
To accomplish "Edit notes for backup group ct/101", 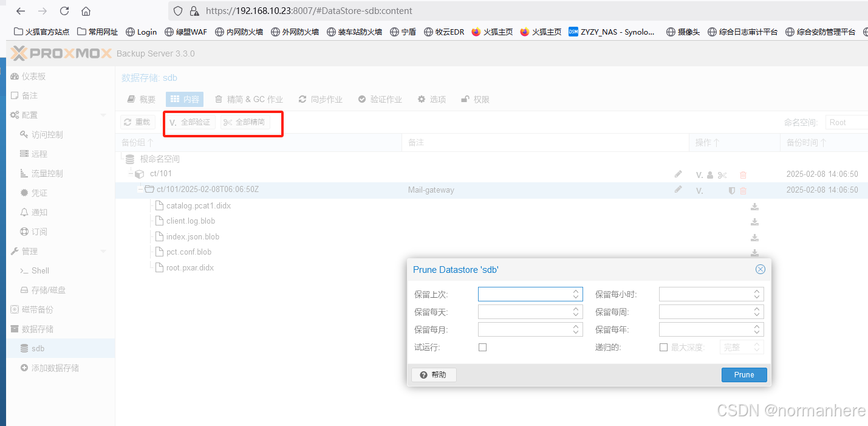I will tap(678, 174).
